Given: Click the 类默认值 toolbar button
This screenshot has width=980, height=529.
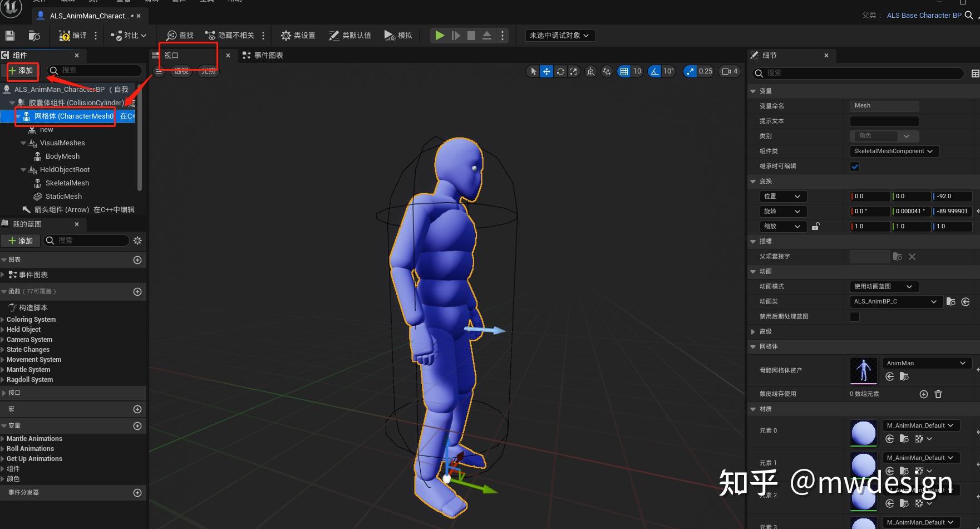Looking at the screenshot, I should (x=350, y=36).
